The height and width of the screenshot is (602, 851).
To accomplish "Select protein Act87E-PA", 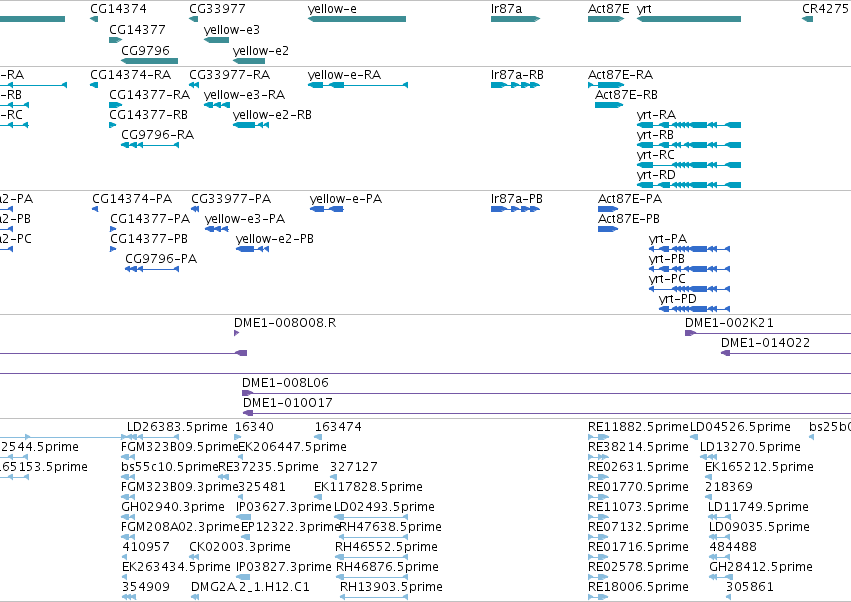I will coord(630,199).
